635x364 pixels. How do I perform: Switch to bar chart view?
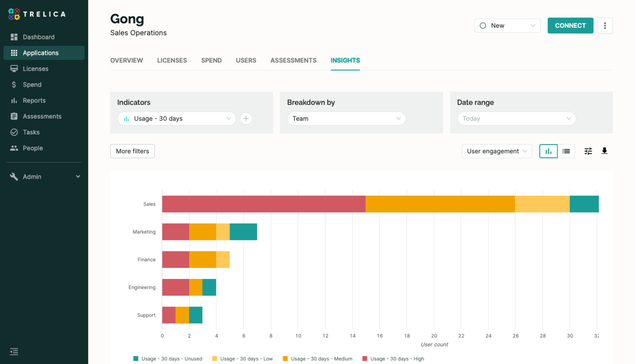click(x=548, y=151)
